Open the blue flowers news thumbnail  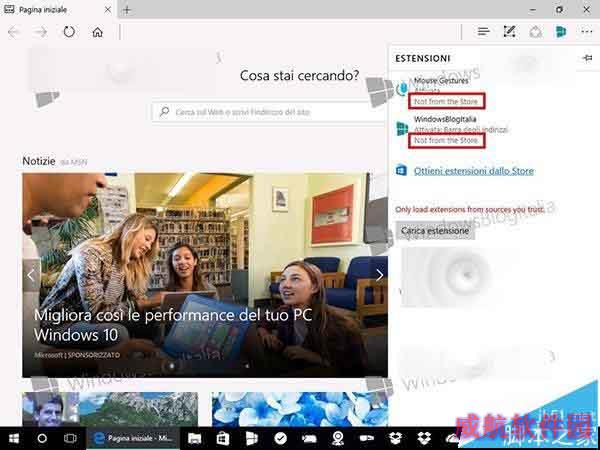pyautogui.click(x=300, y=409)
